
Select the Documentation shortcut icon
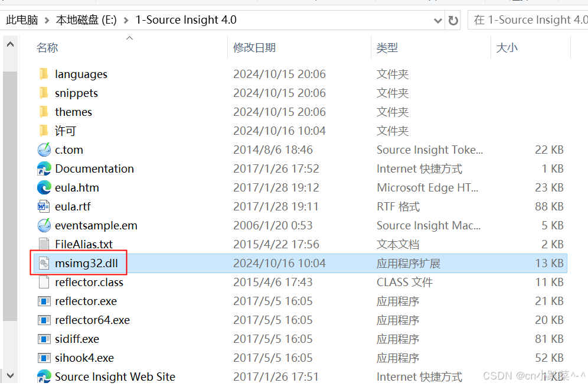pos(44,168)
